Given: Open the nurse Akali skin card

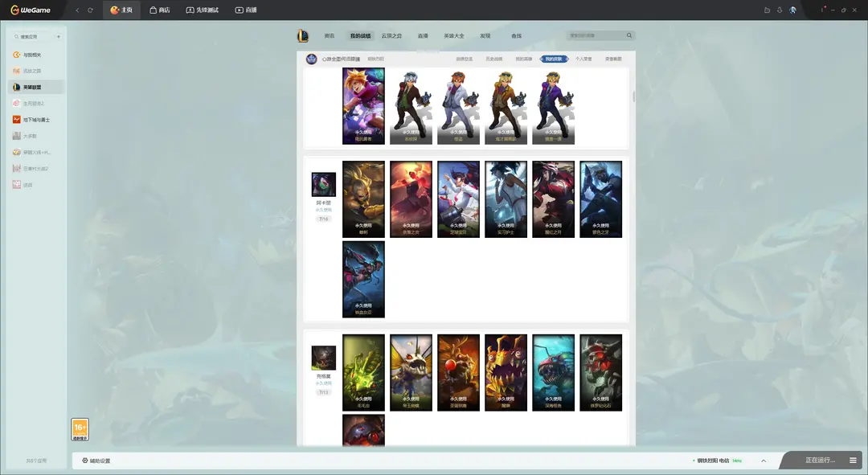Looking at the screenshot, I should [506, 199].
